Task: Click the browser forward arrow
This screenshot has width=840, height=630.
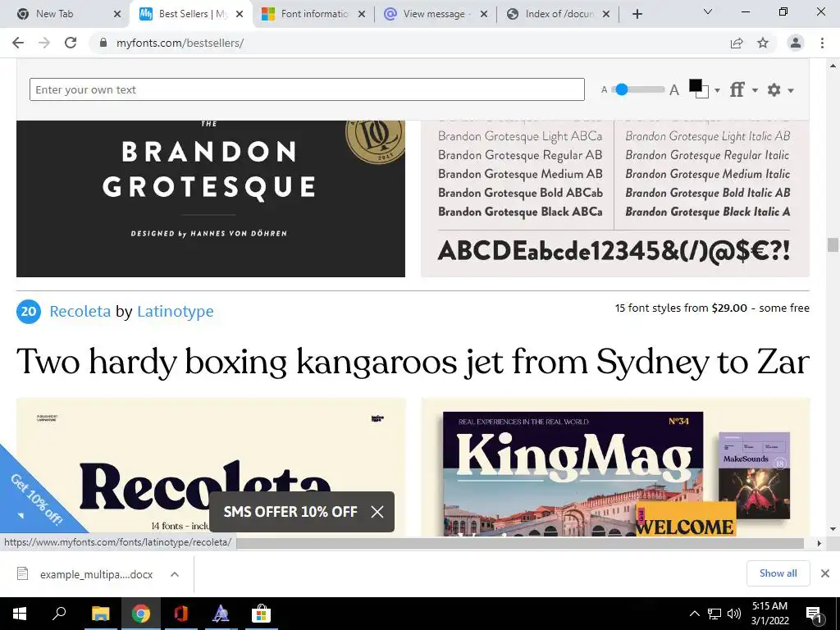Action: click(44, 43)
